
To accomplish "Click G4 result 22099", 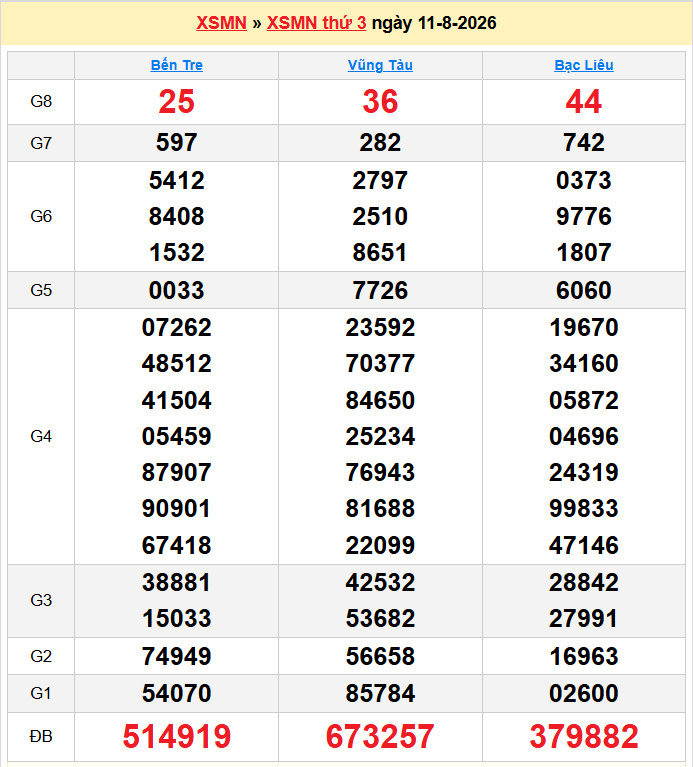I will 380,545.
